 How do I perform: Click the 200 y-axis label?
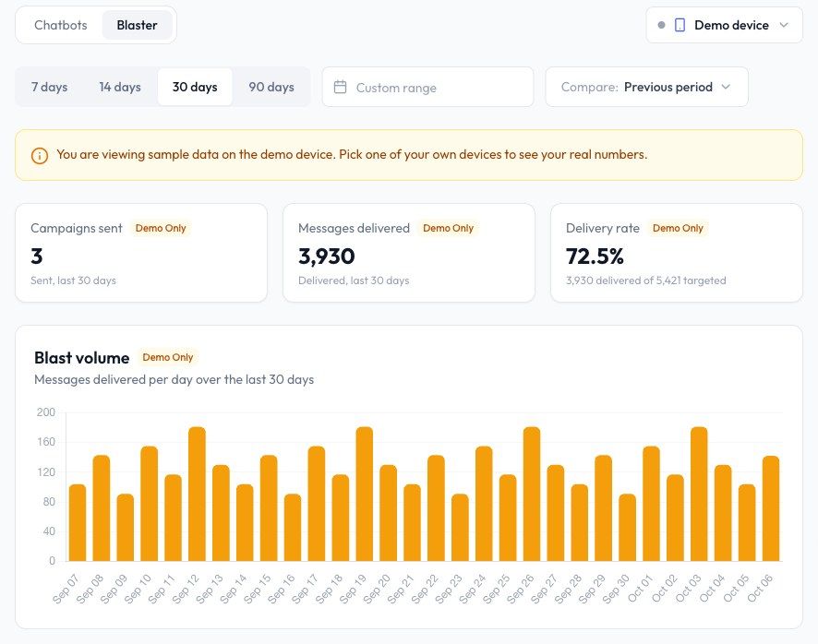(46, 412)
